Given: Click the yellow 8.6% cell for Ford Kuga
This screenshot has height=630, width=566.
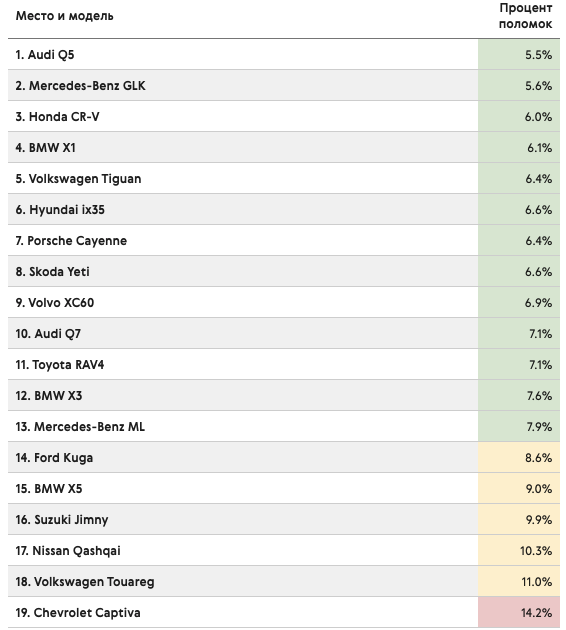Looking at the screenshot, I should point(519,458).
